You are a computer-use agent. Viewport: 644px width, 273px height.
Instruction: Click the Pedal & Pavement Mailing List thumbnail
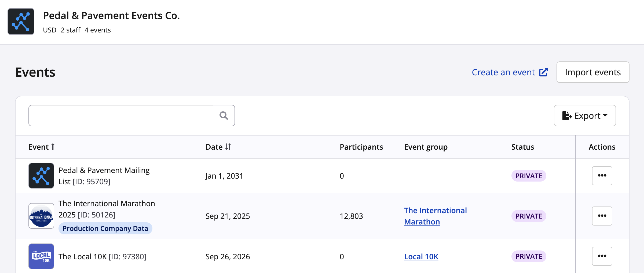pos(41,176)
